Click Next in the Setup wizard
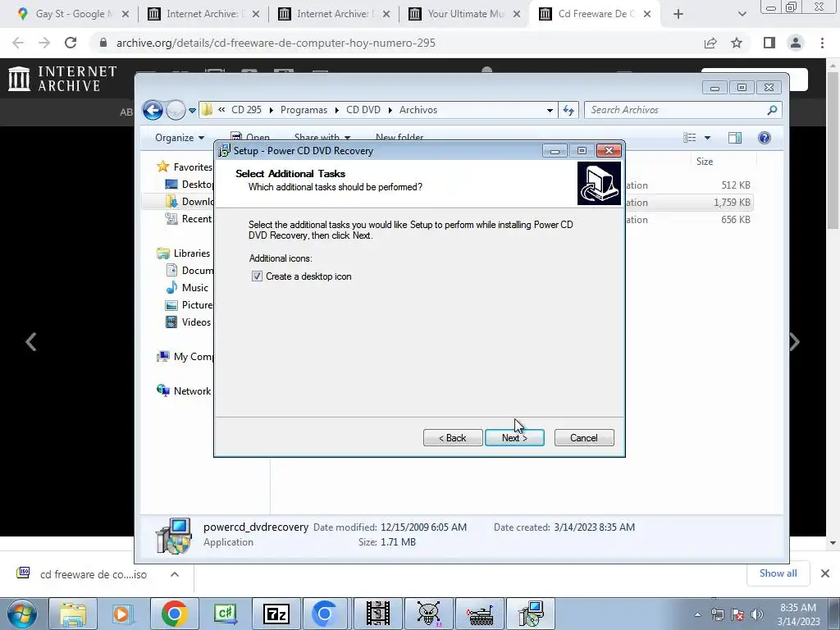This screenshot has height=630, width=840. click(x=514, y=438)
